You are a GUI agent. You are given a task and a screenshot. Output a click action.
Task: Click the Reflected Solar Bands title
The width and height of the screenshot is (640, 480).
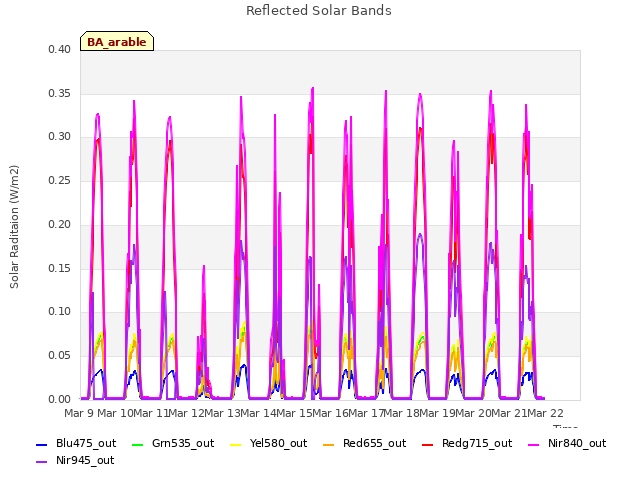(319, 10)
